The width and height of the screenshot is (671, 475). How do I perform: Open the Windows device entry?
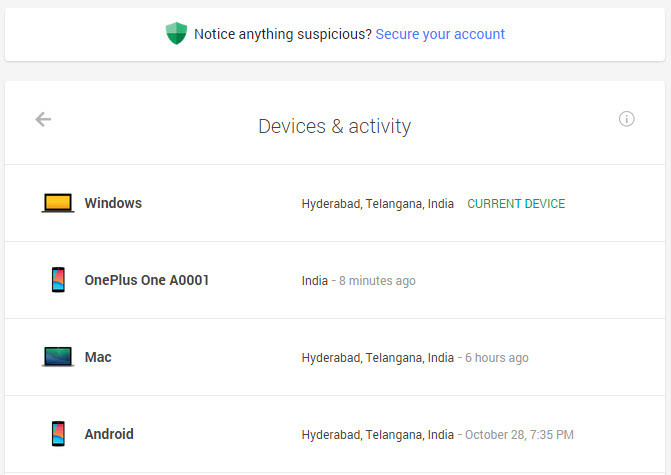pyautogui.click(x=335, y=203)
